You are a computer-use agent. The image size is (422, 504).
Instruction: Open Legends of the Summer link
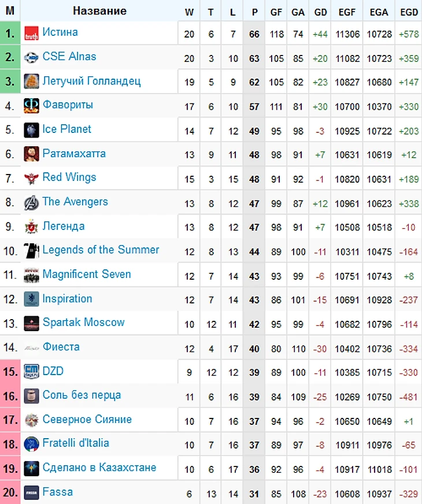point(101,250)
